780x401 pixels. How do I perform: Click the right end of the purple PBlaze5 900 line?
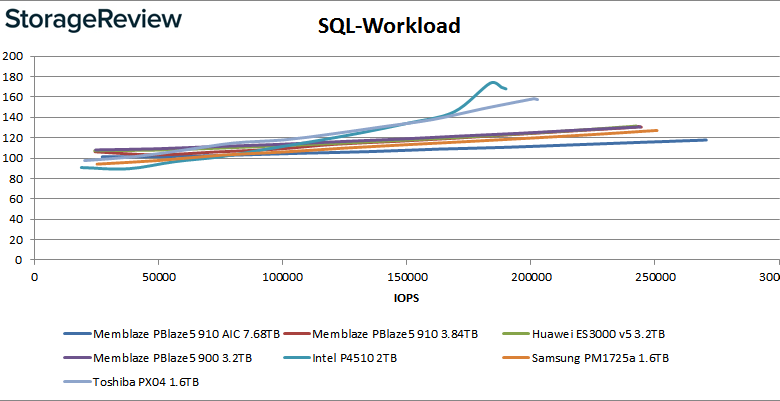641,127
